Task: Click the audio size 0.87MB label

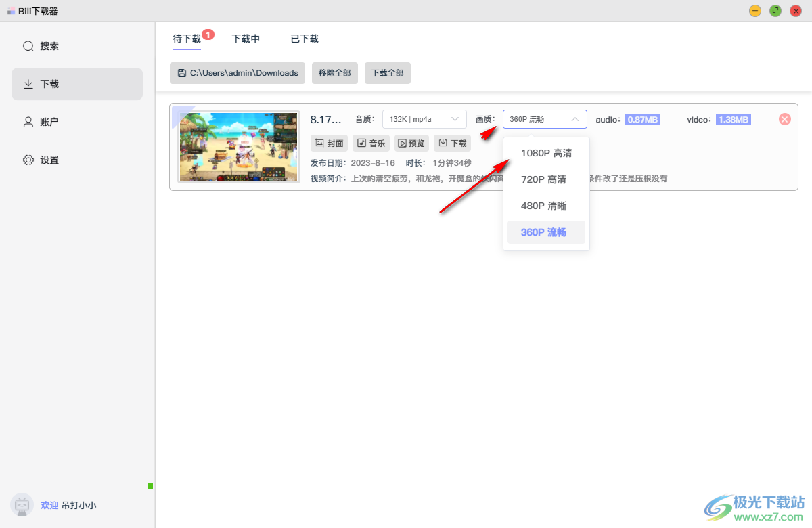Action: [642, 119]
